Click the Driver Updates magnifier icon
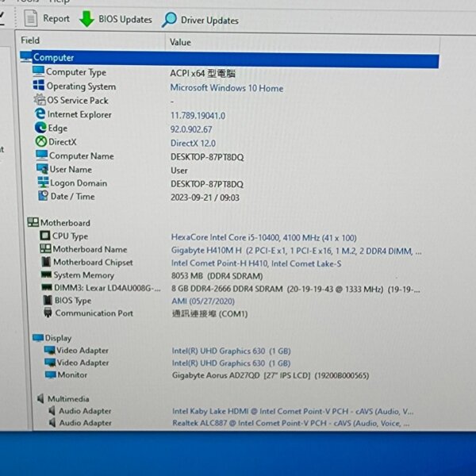Image resolution: width=476 pixels, height=476 pixels. [169, 20]
